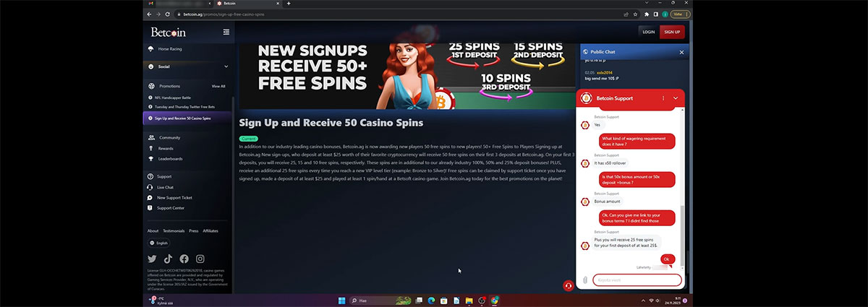Open Support Center
The image size is (868, 307).
(171, 208)
